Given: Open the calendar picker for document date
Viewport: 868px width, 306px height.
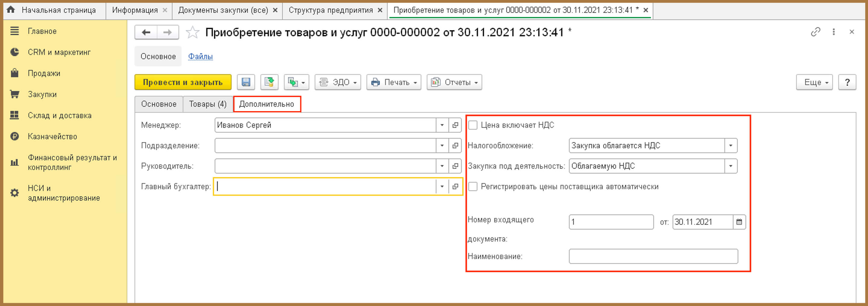Looking at the screenshot, I should point(739,222).
